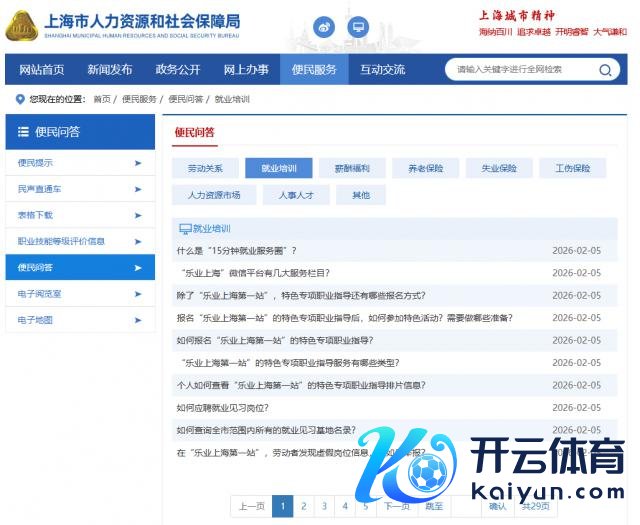Screen dimensions: 640x525
Task: Switch to the 养老保险 category
Action: tap(425, 168)
